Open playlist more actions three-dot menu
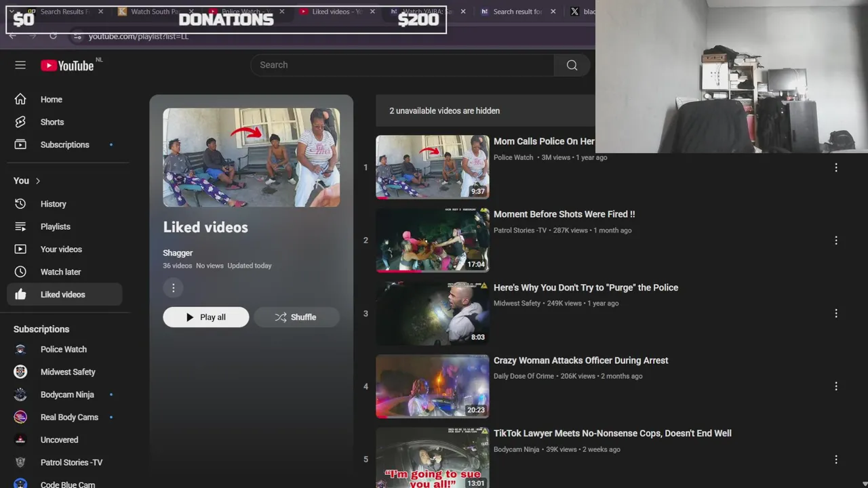The height and width of the screenshot is (488, 868). (174, 288)
